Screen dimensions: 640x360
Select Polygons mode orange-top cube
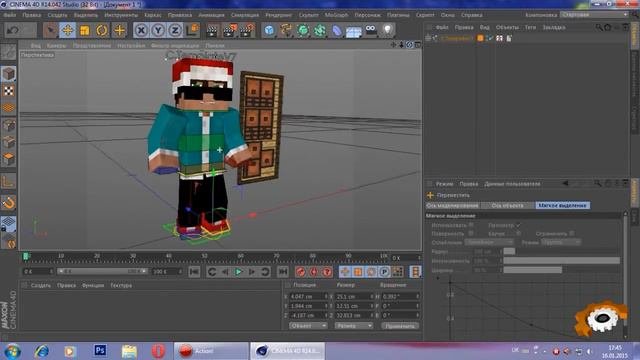point(9,159)
